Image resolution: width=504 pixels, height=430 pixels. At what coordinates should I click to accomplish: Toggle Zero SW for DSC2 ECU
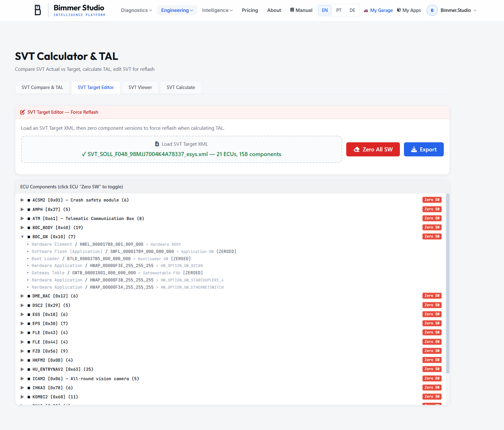(432, 305)
